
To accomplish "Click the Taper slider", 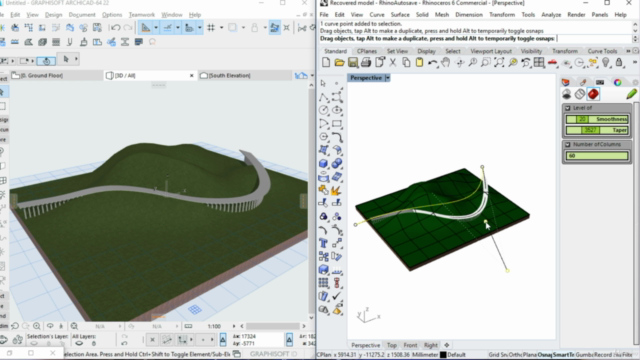I will pyautogui.click(x=597, y=130).
